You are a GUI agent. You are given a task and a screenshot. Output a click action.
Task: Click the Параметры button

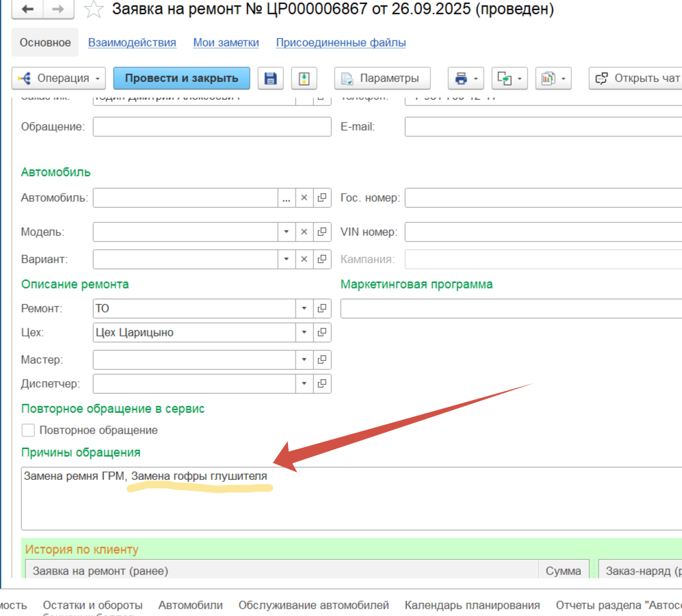[x=382, y=78]
